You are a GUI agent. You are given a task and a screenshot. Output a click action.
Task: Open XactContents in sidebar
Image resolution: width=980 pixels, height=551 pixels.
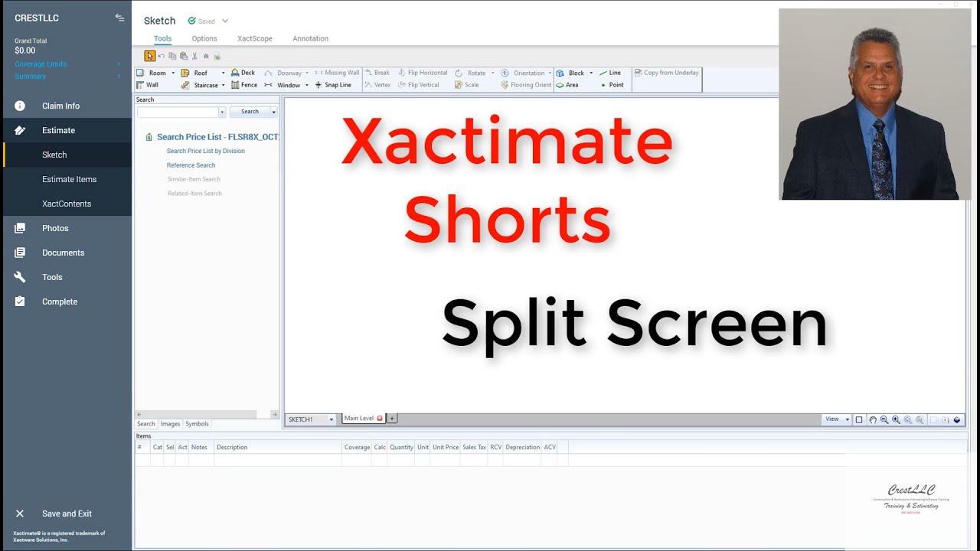(67, 204)
